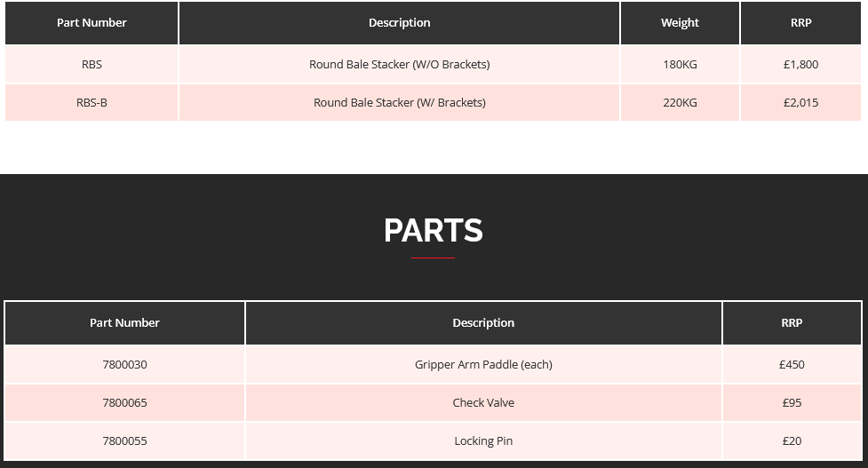Click the PARTS section heading
Image resolution: width=868 pixels, height=468 pixels.
(433, 231)
